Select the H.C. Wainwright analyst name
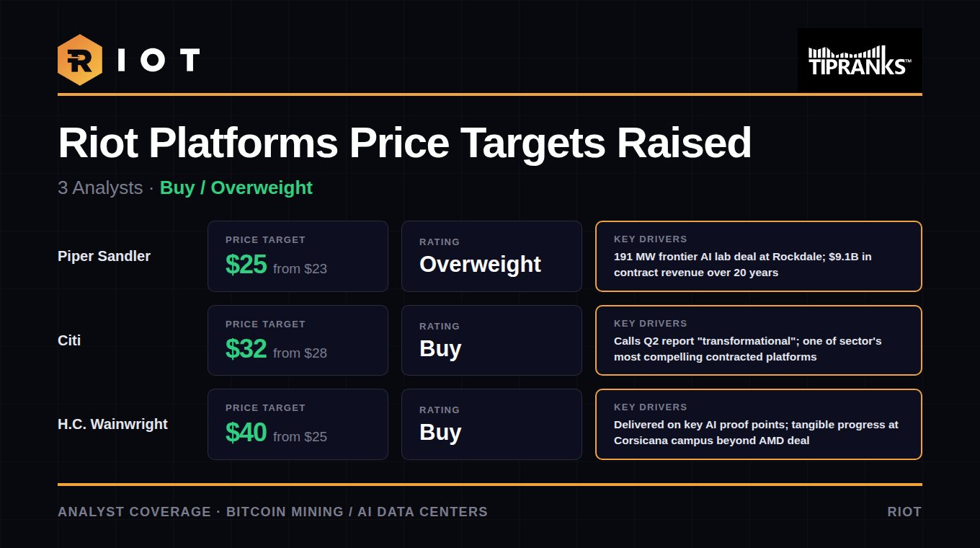The height and width of the screenshot is (548, 980). (112, 424)
